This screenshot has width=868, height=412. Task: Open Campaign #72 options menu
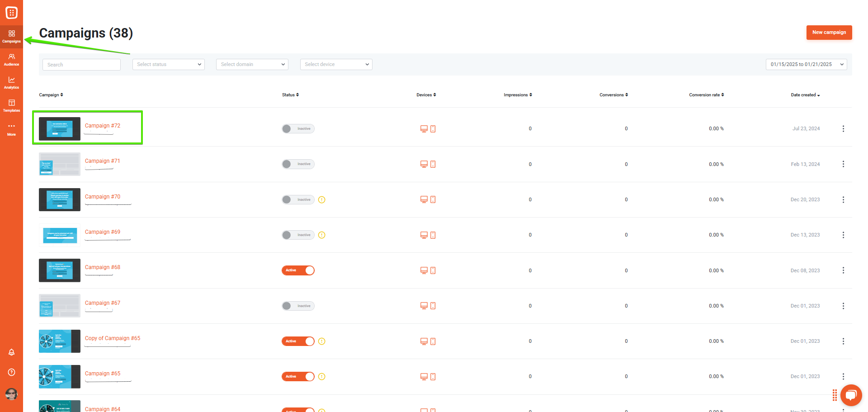tap(843, 129)
